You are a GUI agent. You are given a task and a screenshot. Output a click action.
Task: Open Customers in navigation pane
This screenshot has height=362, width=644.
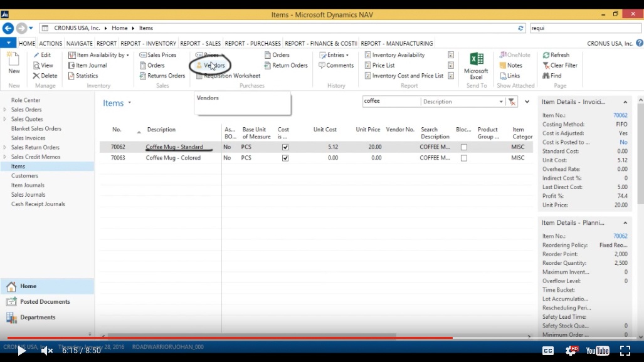coord(24,175)
